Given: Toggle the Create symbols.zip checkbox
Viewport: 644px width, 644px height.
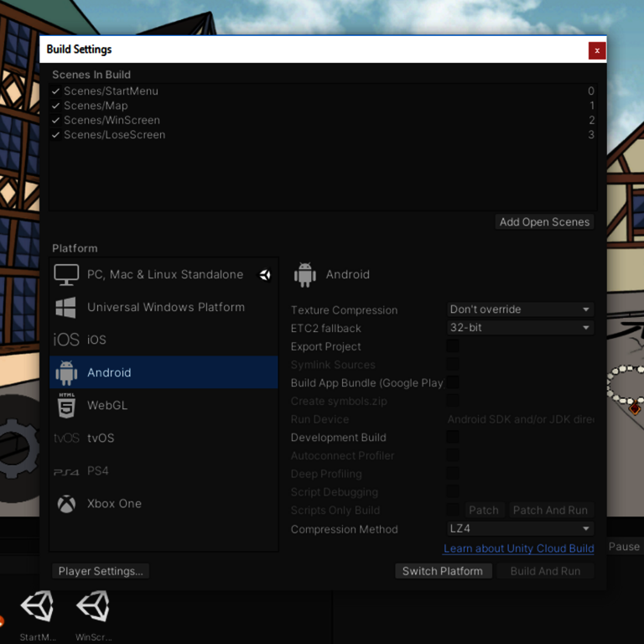Looking at the screenshot, I should pyautogui.click(x=453, y=401).
